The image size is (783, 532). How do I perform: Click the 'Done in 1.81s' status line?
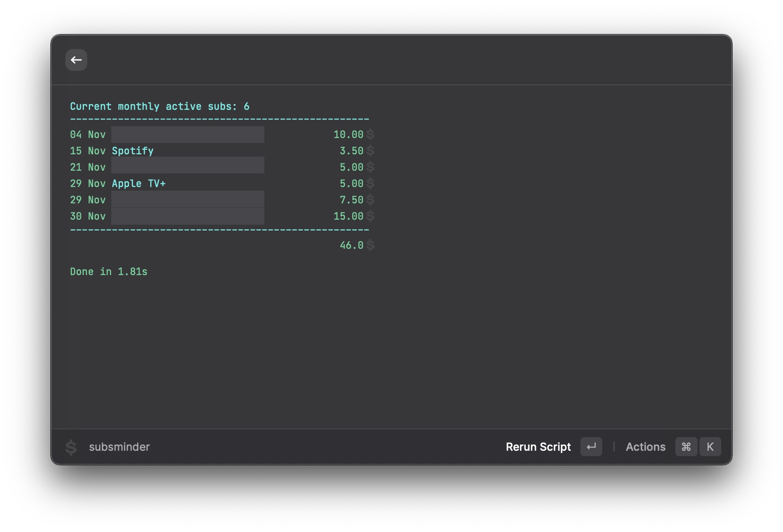coord(109,272)
